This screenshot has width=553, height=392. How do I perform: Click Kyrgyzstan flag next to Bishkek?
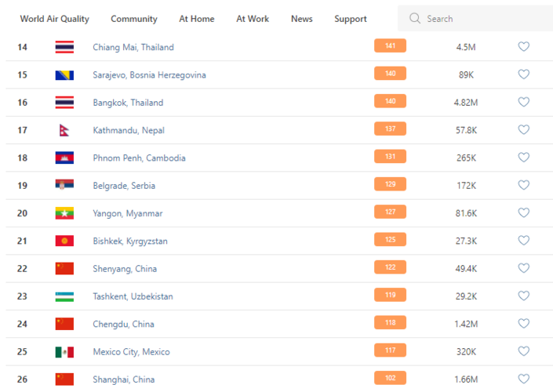pyautogui.click(x=64, y=241)
